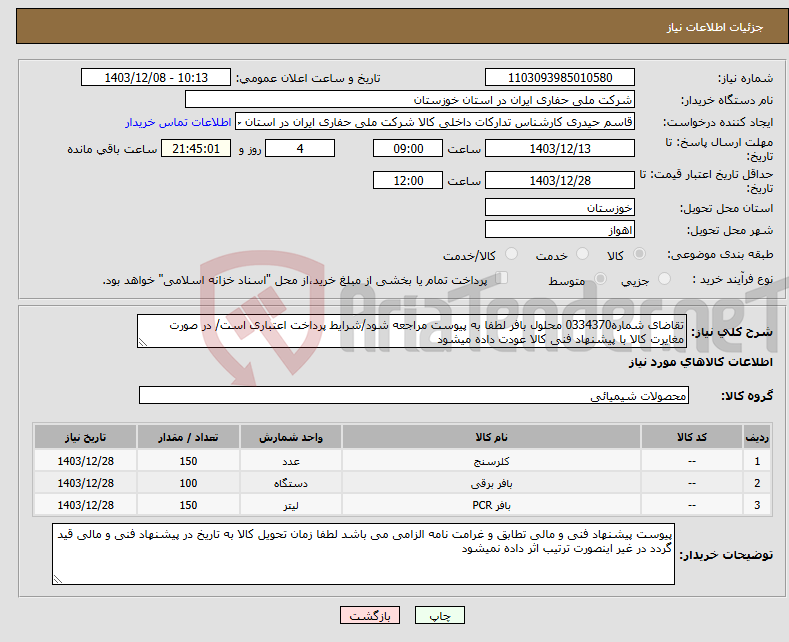Click the resize handle of description box
This screenshot has width=789, height=642.
[x=143, y=343]
